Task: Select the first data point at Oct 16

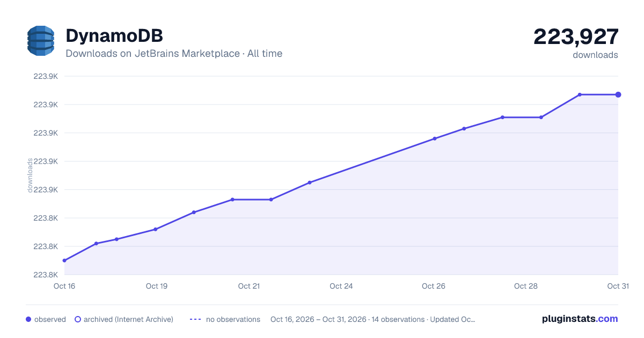Action: click(x=64, y=261)
